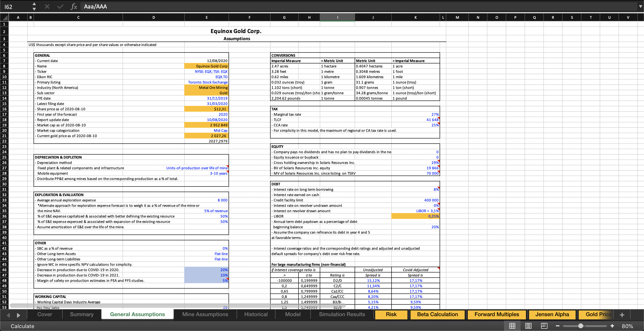Click the '70 000' Solaris MV cell

click(x=415, y=173)
